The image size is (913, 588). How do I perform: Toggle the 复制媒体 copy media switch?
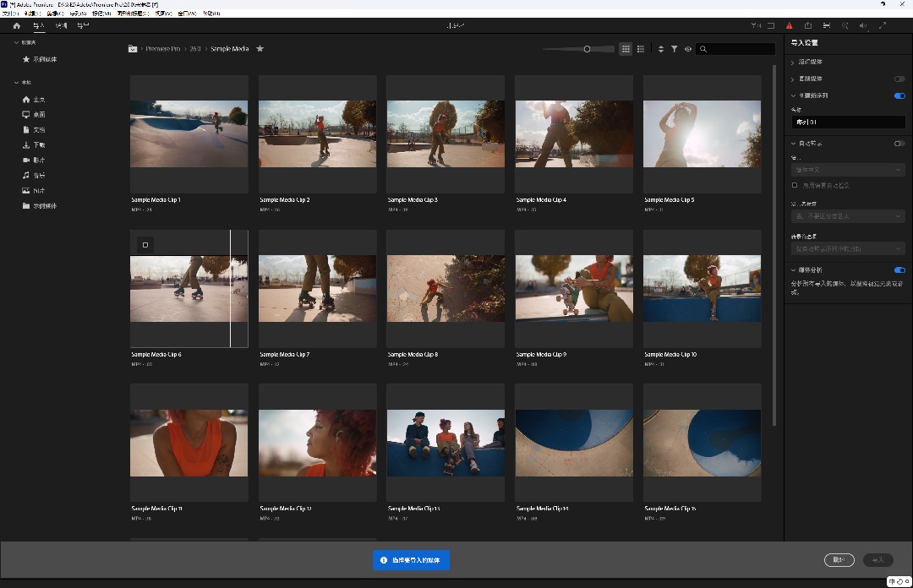tap(899, 79)
